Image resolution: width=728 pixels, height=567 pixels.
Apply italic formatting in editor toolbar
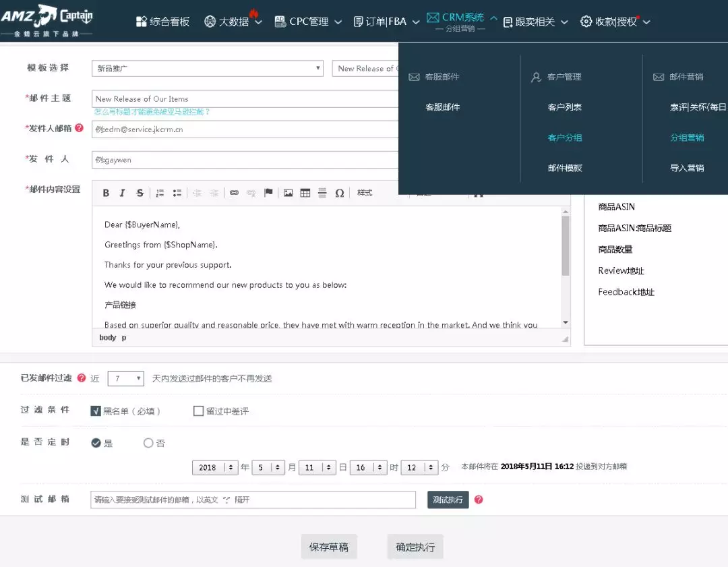[x=122, y=193]
